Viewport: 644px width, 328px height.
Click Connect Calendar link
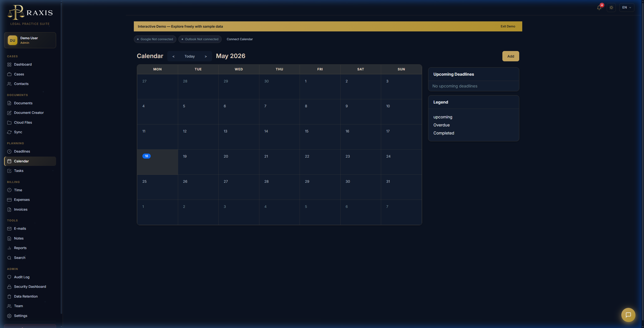click(240, 39)
